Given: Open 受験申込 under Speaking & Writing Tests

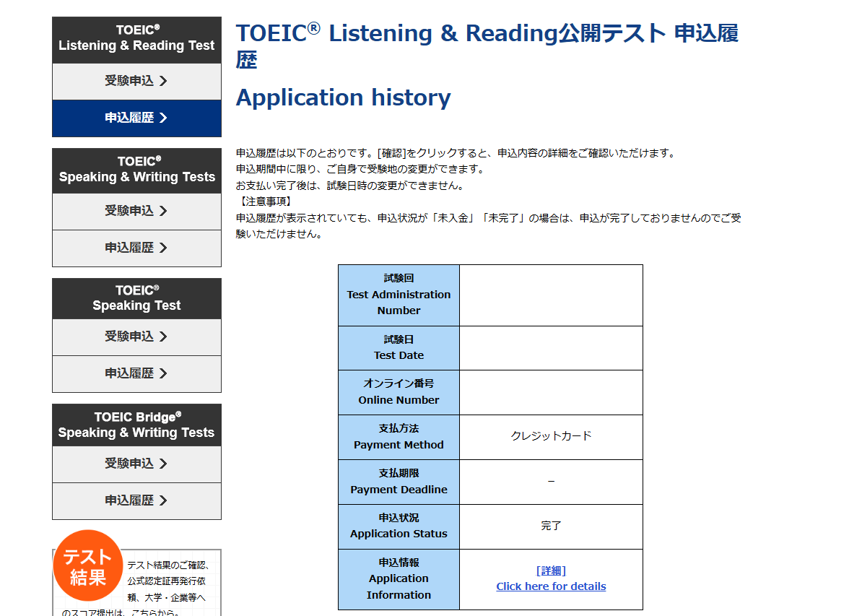Looking at the screenshot, I should 136,212.
